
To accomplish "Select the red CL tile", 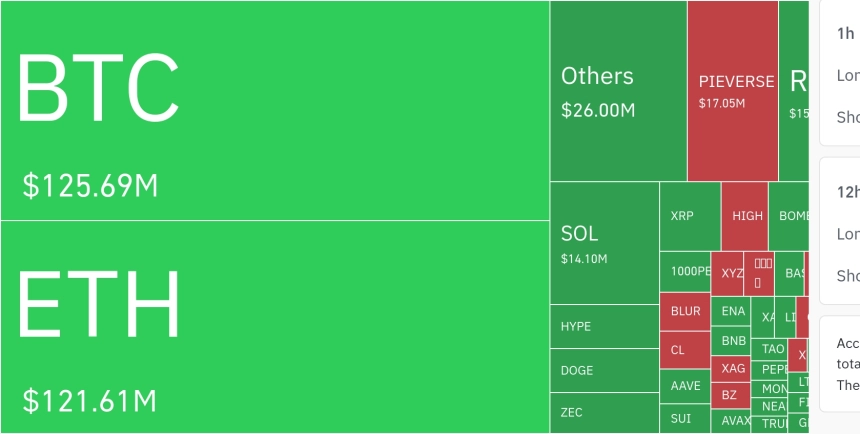I will pyautogui.click(x=685, y=350).
